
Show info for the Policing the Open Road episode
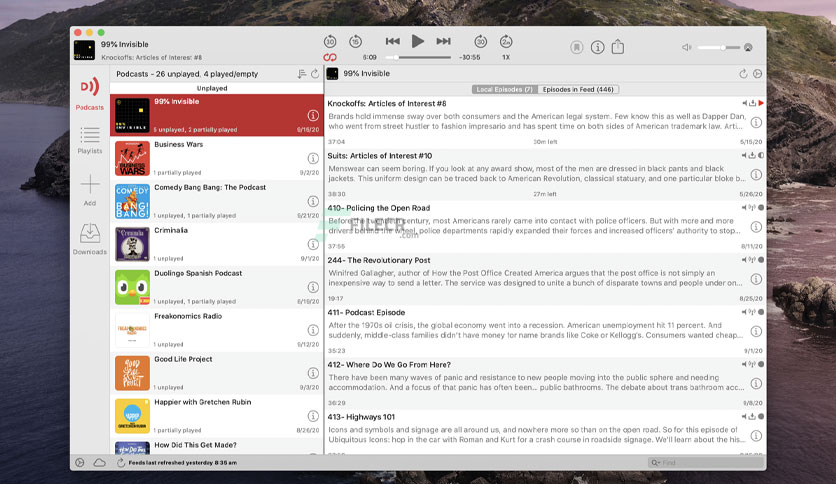point(756,227)
